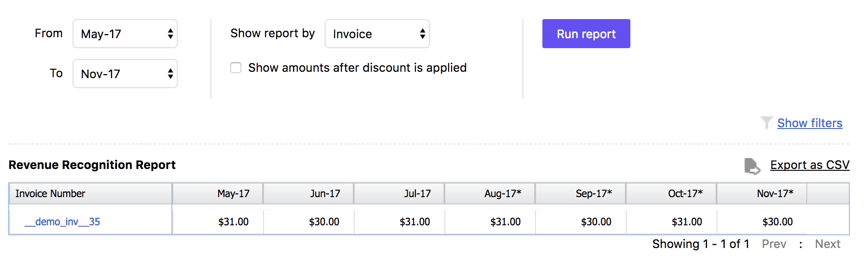Click the Aug-17* column header
The image size is (868, 268).
502,194
